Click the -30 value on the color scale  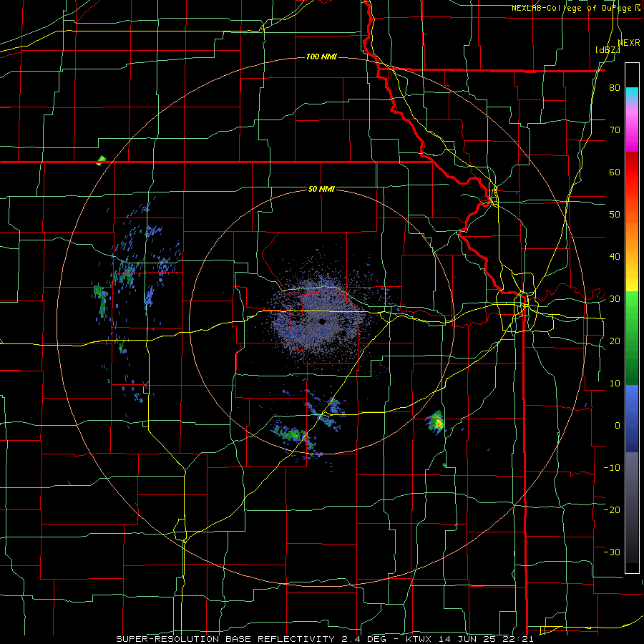(x=612, y=552)
